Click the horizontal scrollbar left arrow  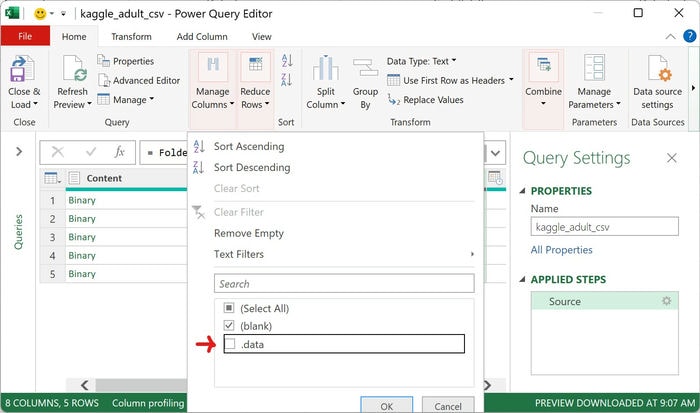(x=84, y=385)
